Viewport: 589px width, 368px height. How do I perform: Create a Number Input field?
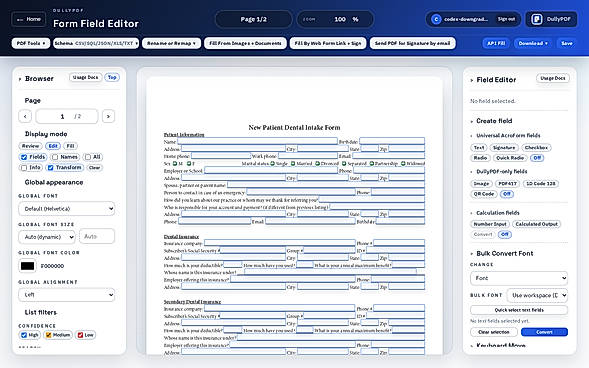coord(490,224)
